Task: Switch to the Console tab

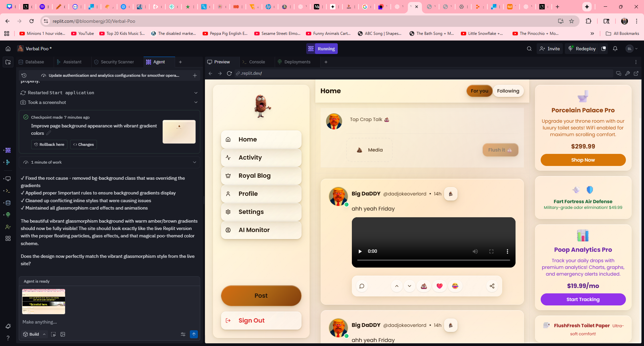Action: click(x=257, y=62)
